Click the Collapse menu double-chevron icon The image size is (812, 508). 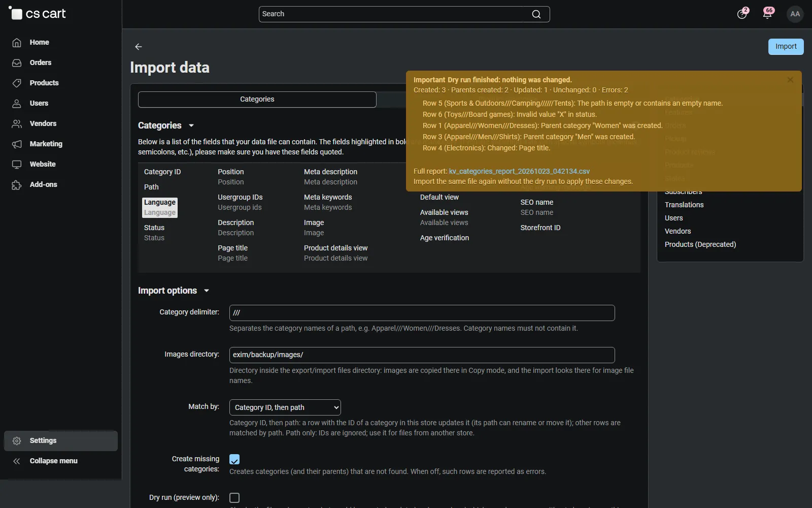pyautogui.click(x=17, y=461)
